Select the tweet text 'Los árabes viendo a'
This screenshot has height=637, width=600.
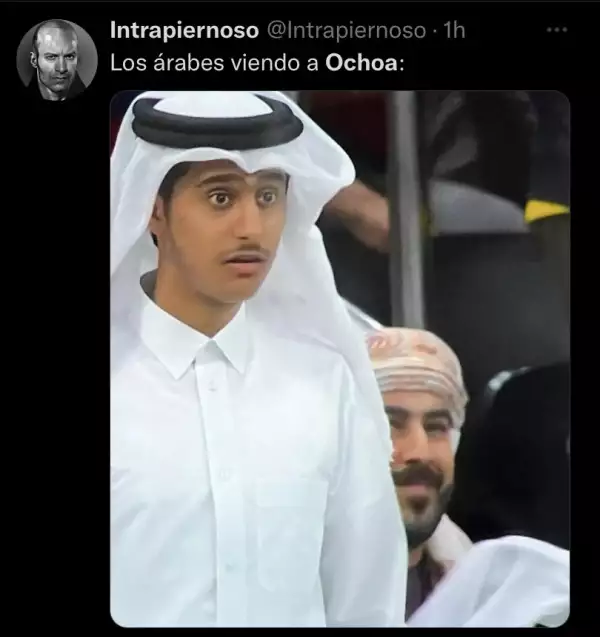click(x=214, y=63)
